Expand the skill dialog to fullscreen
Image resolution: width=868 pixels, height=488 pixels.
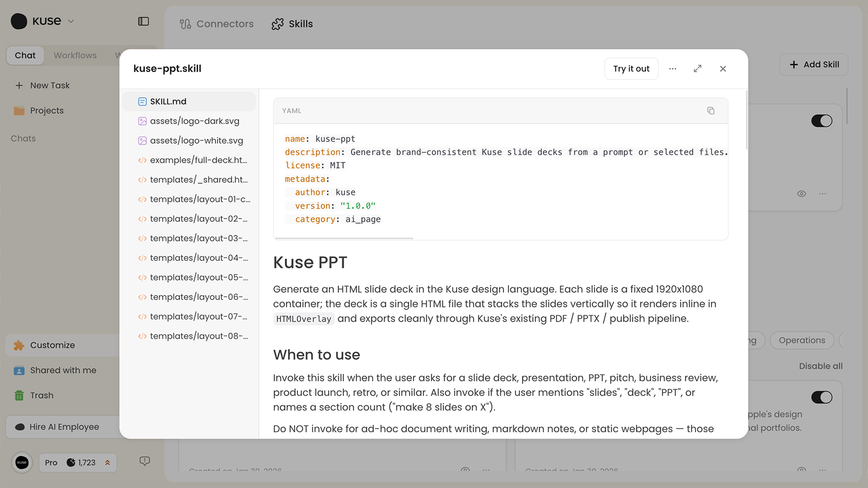tap(698, 69)
